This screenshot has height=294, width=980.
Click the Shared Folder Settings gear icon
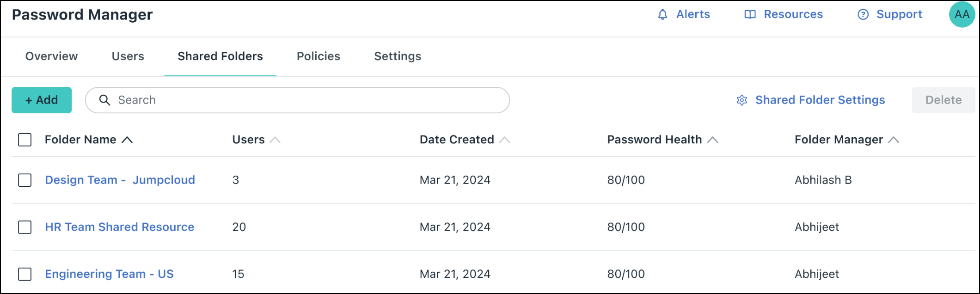(x=741, y=100)
